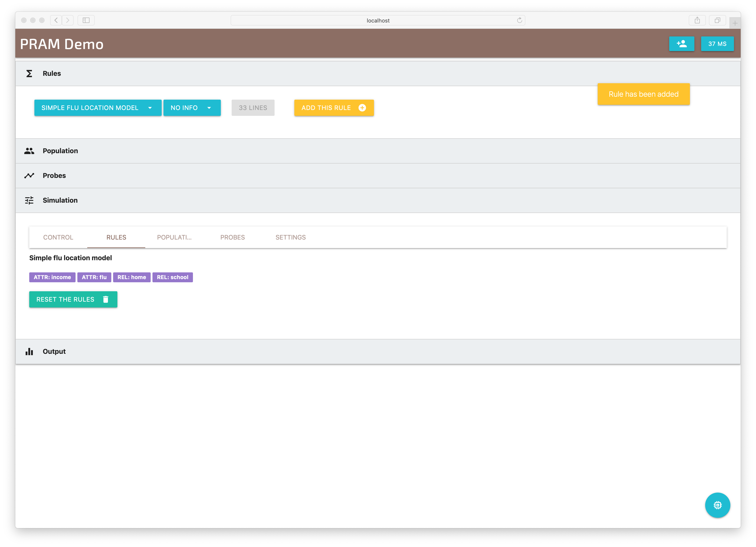Viewport: 756px width, 547px height.
Task: Click Reset The Rules button
Action: tap(73, 299)
